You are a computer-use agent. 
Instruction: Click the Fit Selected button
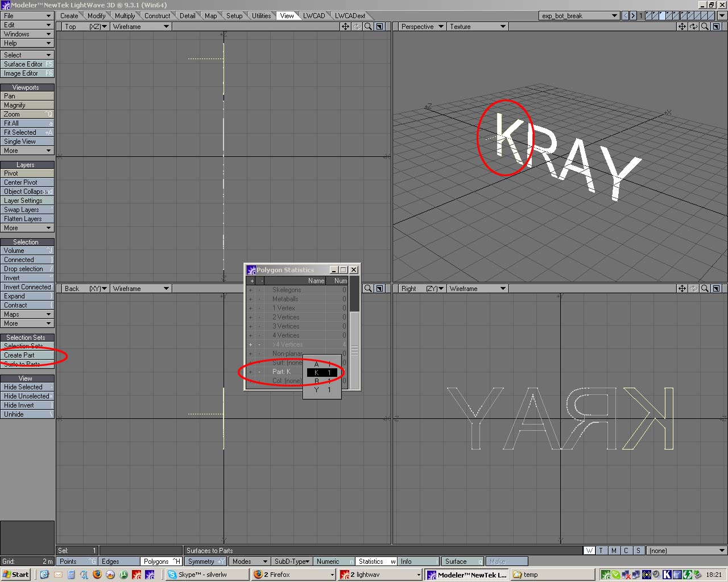pos(27,132)
